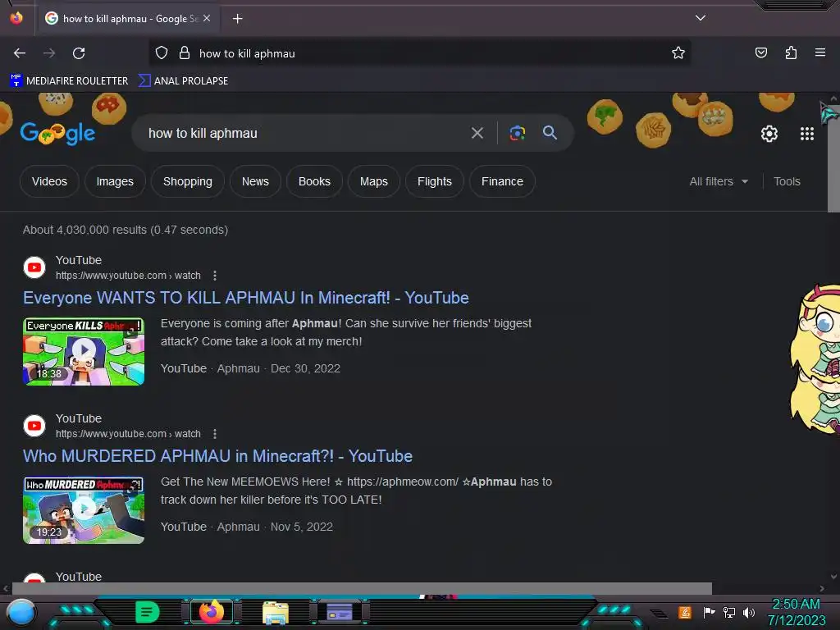Play the 18:38 video thumbnail

click(x=84, y=351)
